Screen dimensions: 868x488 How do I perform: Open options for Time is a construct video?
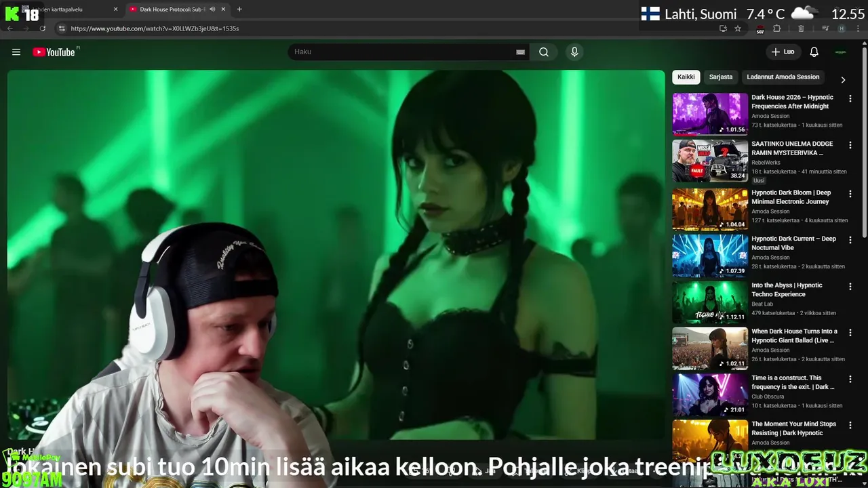[x=850, y=380]
